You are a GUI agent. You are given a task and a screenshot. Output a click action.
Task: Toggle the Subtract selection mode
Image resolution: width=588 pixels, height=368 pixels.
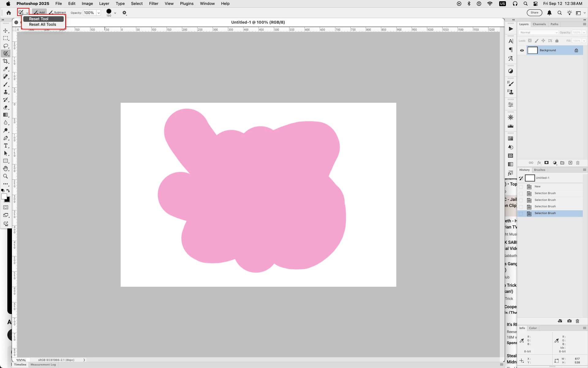click(57, 13)
